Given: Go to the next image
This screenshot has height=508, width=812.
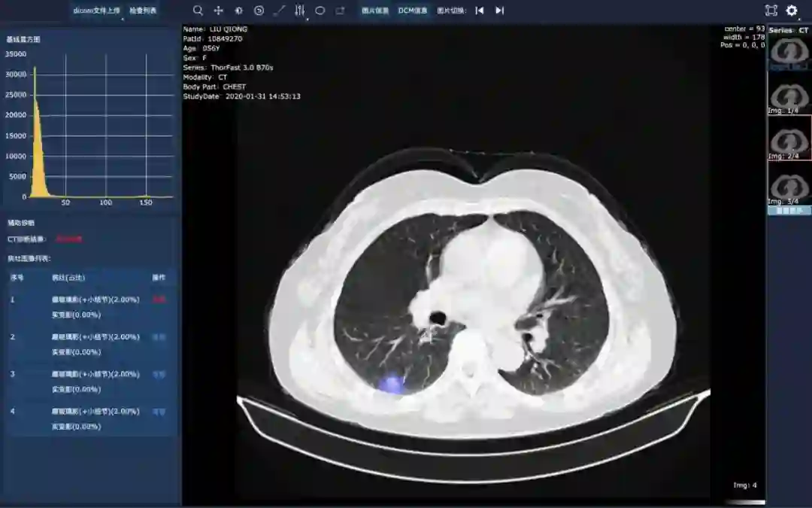Looking at the screenshot, I should [500, 11].
